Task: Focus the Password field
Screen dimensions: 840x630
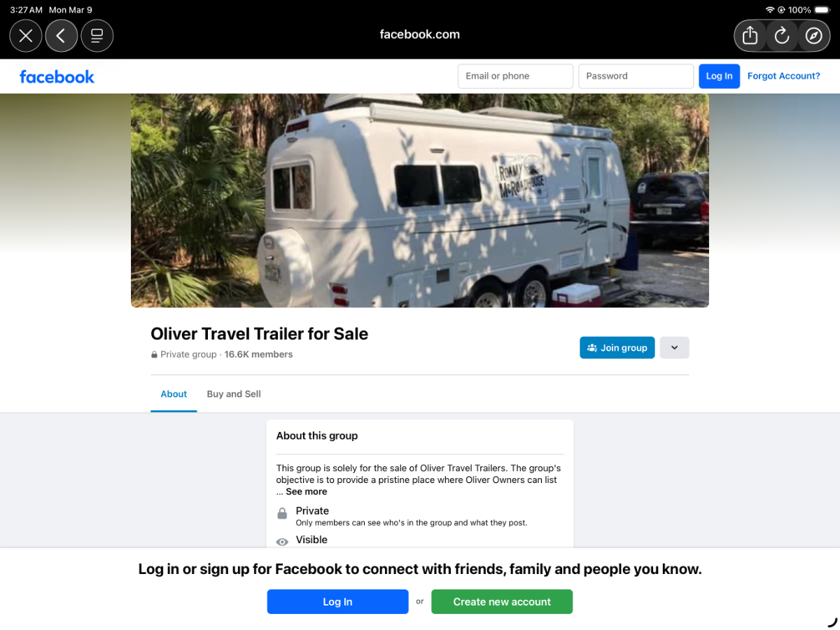Action: (x=636, y=76)
